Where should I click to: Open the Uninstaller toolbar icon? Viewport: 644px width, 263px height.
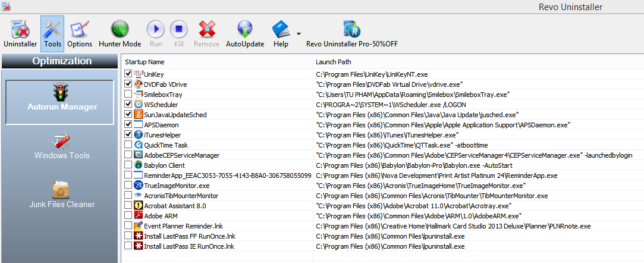pyautogui.click(x=20, y=30)
